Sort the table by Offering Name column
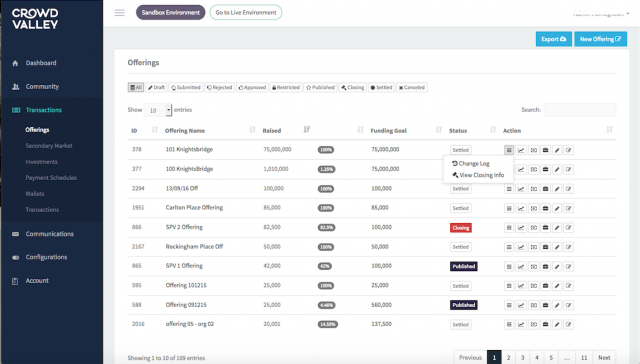 pos(210,131)
